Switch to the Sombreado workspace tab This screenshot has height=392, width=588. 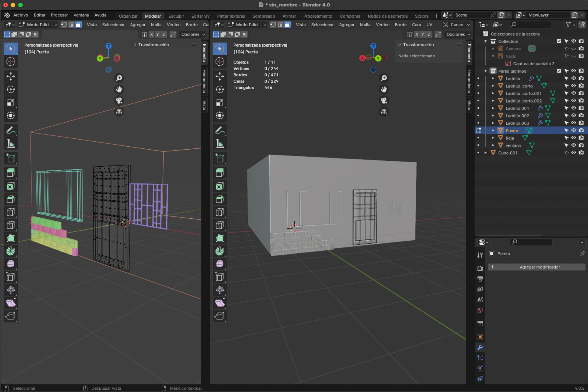(263, 16)
